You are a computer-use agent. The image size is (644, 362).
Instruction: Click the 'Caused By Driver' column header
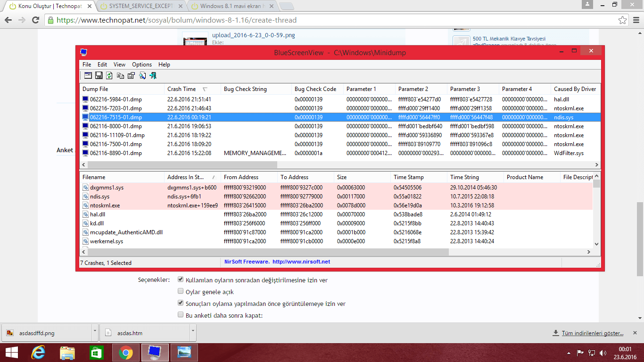575,89
